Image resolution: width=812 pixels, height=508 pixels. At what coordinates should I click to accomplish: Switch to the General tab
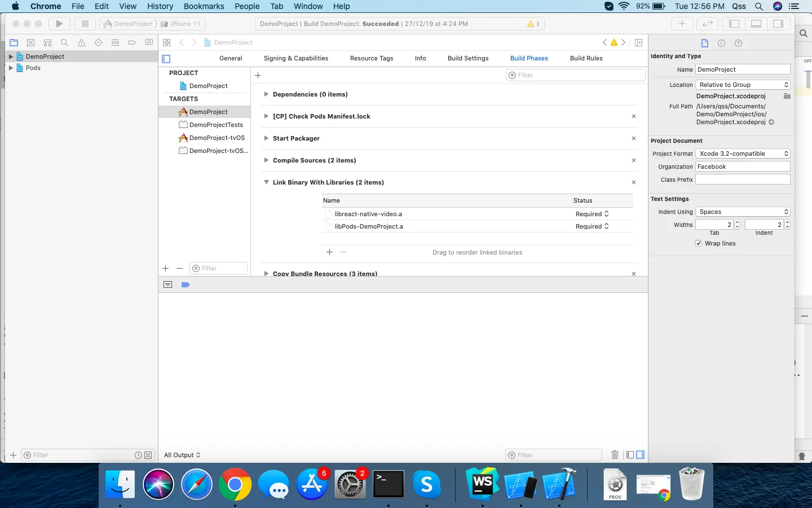tap(231, 58)
